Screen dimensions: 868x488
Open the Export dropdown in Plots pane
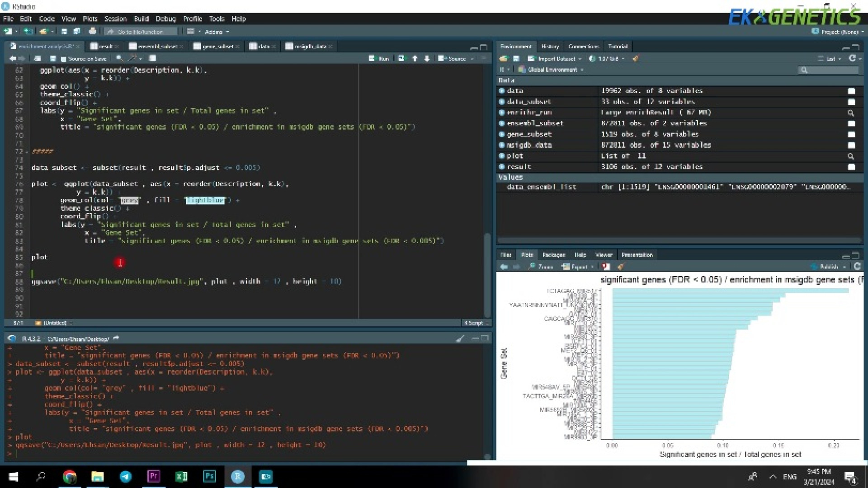click(x=578, y=267)
